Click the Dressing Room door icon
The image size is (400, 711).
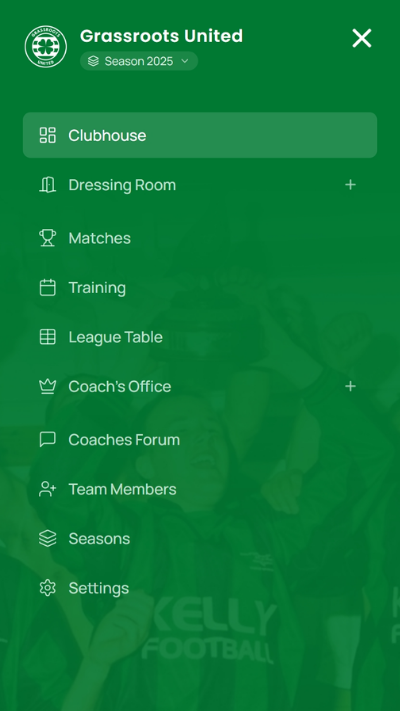click(48, 185)
